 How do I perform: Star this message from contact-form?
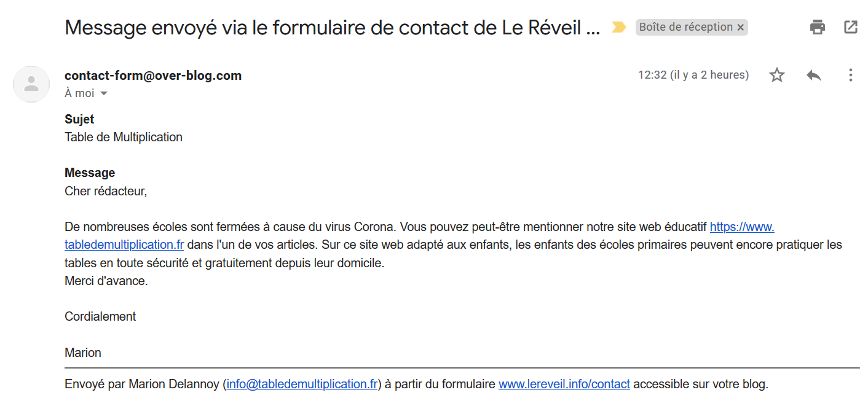[777, 76]
